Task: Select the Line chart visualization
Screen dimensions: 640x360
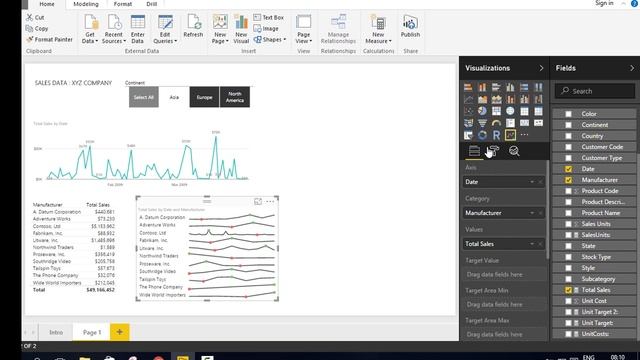Action: click(468, 99)
